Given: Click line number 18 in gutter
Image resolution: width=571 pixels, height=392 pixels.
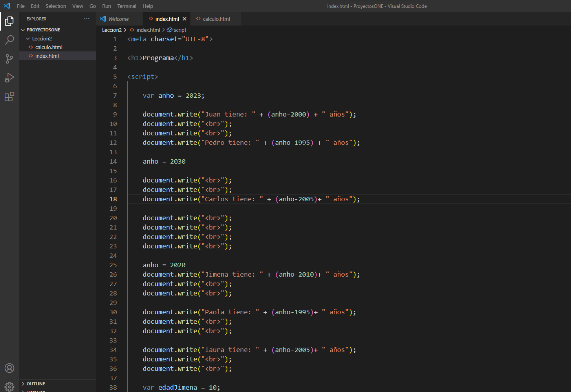Looking at the screenshot, I should pyautogui.click(x=113, y=199).
